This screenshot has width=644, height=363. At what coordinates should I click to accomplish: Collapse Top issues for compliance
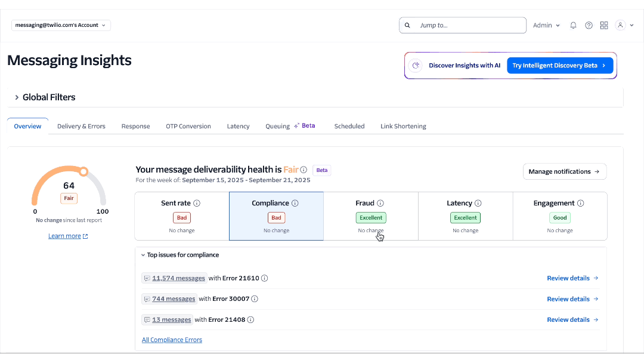click(x=144, y=255)
